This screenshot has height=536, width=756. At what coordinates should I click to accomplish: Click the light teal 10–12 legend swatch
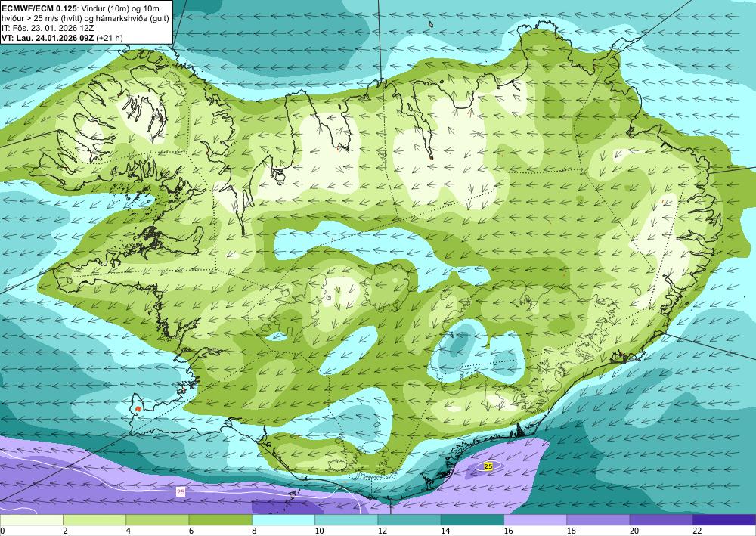[346, 520]
